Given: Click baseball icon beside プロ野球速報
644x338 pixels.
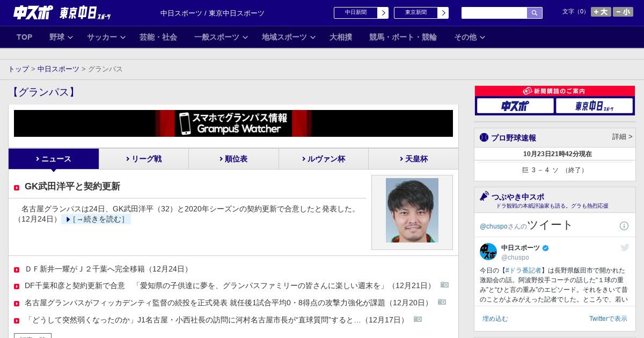Looking at the screenshot, I should 484,138.
